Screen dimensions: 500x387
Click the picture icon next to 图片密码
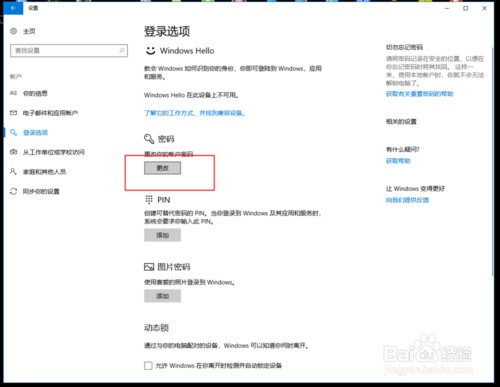pos(149,267)
